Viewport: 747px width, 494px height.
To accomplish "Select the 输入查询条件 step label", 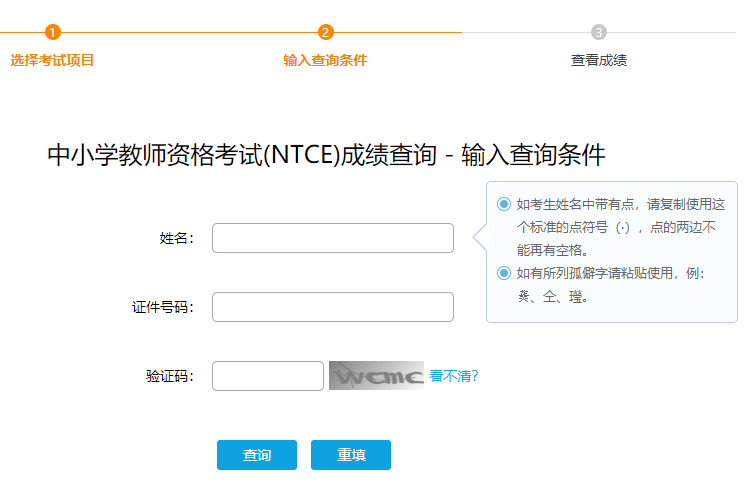I will 325,60.
